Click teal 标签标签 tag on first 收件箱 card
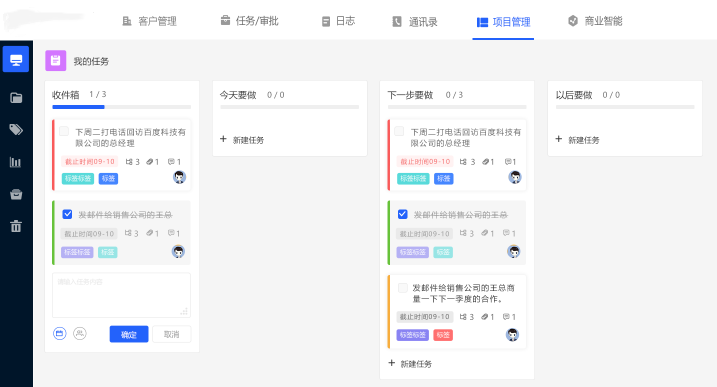Screen dimensions: 717x387 (78, 178)
